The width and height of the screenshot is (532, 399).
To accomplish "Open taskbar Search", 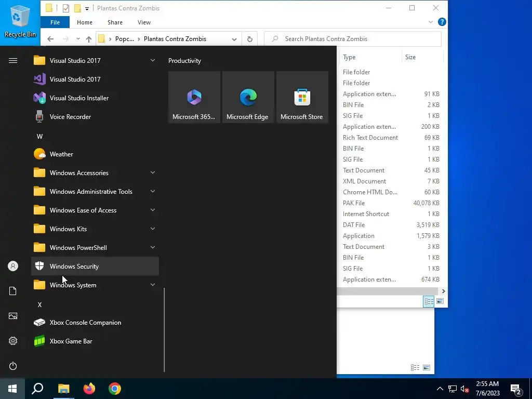I will tap(37, 389).
